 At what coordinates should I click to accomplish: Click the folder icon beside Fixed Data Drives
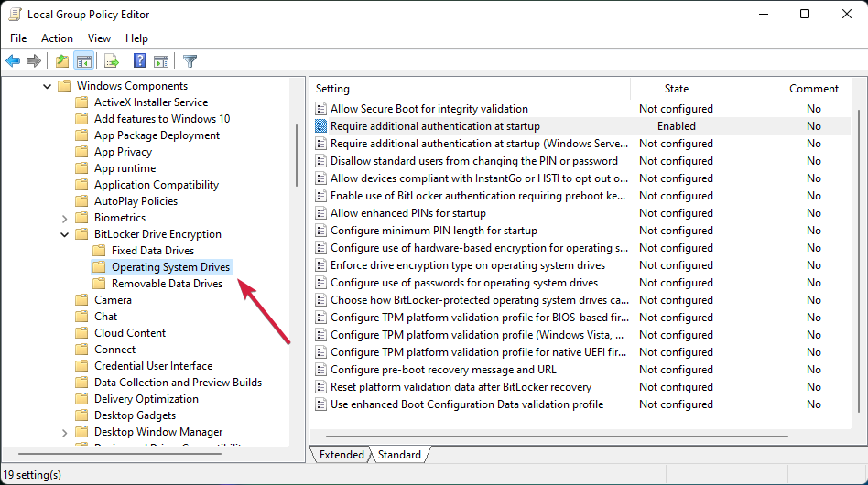pyautogui.click(x=99, y=251)
